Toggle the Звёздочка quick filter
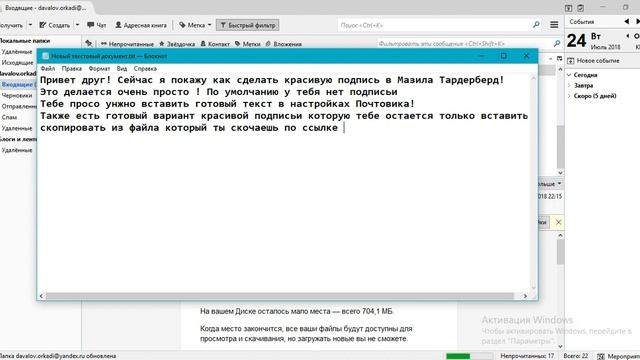Image resolution: width=640 pixels, height=360 pixels. (x=177, y=44)
